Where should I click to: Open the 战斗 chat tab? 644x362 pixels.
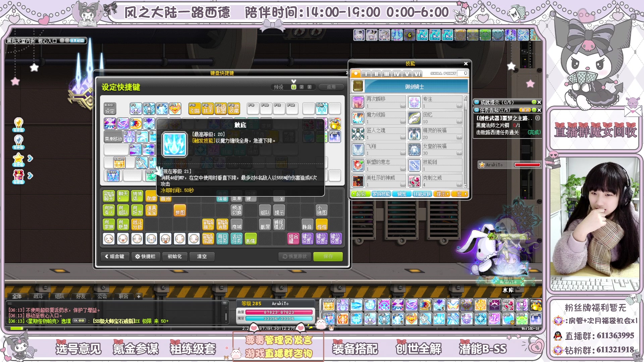pyautogui.click(x=38, y=296)
